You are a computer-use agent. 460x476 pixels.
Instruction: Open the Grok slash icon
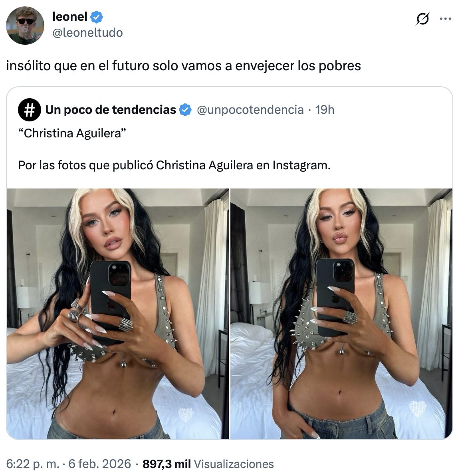click(422, 18)
